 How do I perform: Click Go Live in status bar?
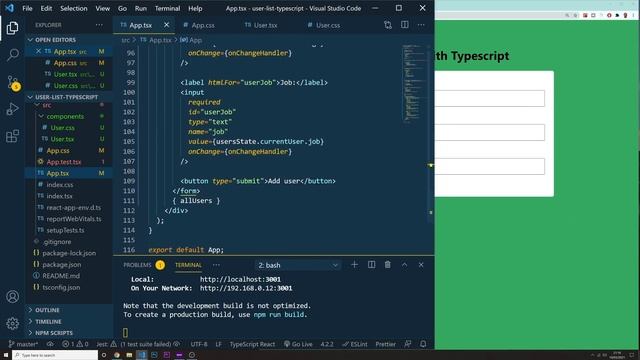pyautogui.click(x=298, y=344)
